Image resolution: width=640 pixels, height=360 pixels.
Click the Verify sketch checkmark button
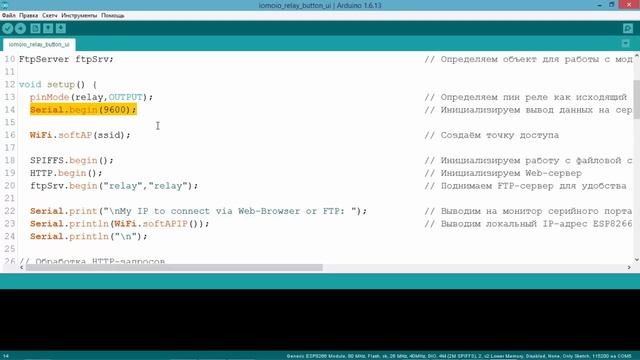point(7,28)
